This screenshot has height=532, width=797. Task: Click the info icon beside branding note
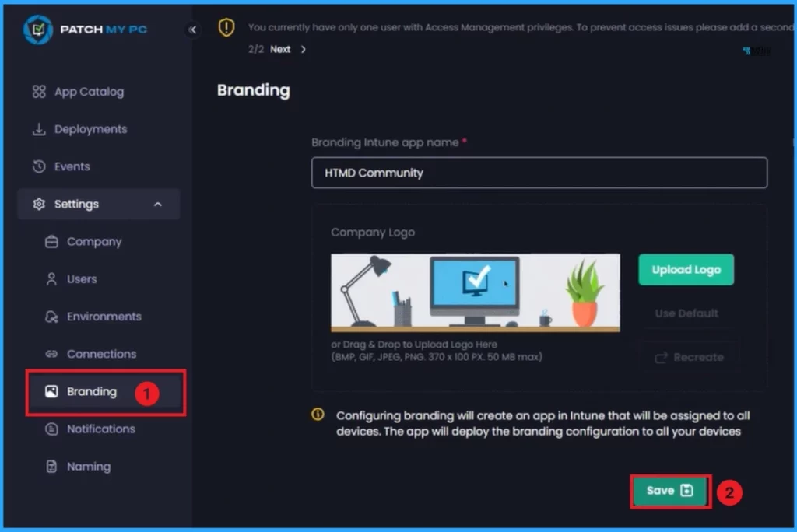point(318,415)
